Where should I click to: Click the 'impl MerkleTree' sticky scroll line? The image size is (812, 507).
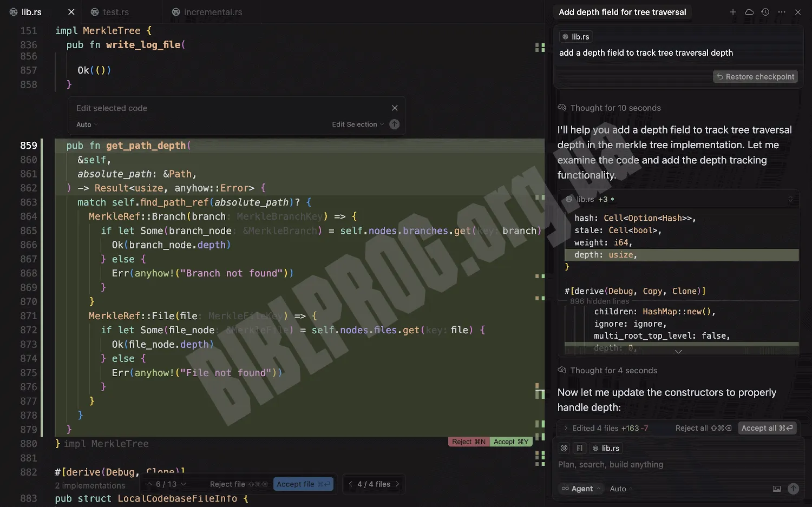point(103,31)
